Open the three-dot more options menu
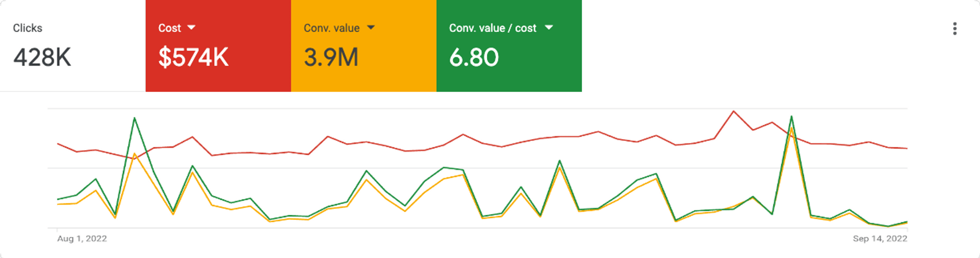 [955, 29]
